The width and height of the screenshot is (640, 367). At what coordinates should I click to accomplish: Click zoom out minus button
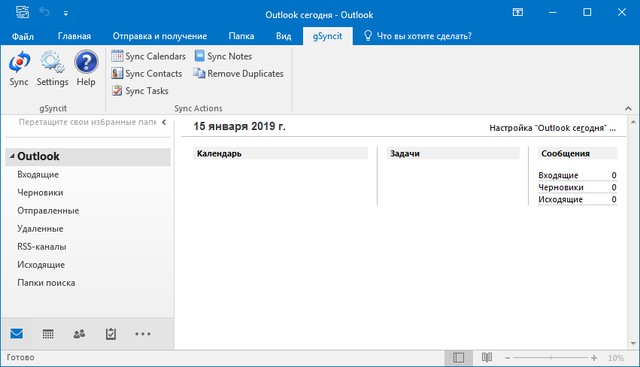tap(507, 358)
